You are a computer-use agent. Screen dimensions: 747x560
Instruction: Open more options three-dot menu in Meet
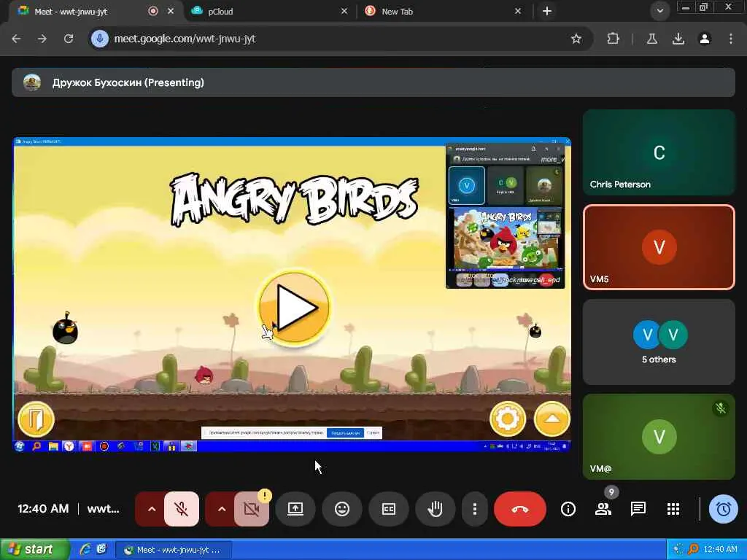(474, 509)
